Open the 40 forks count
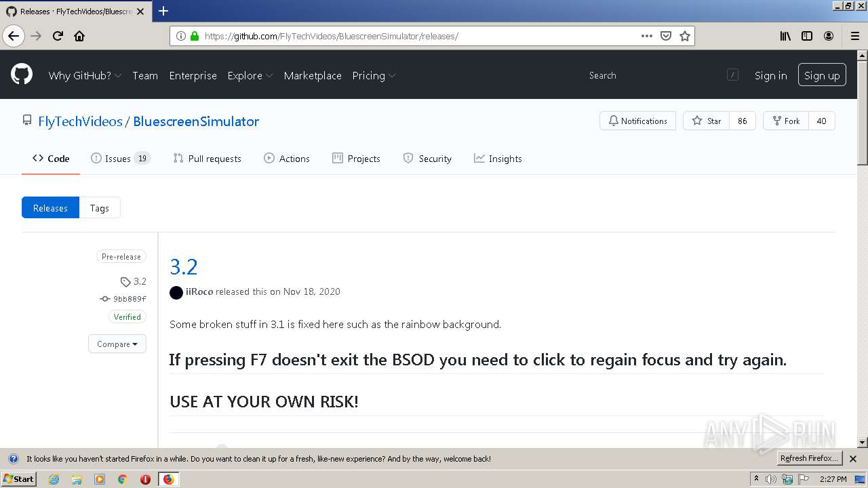The height and width of the screenshot is (488, 868). pos(821,121)
